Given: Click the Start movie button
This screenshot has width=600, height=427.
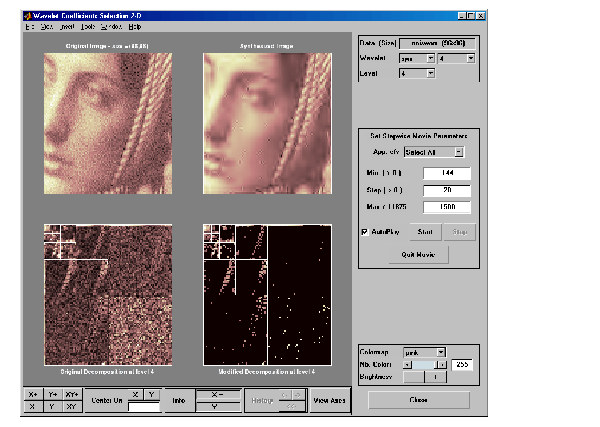Looking at the screenshot, I should [425, 232].
